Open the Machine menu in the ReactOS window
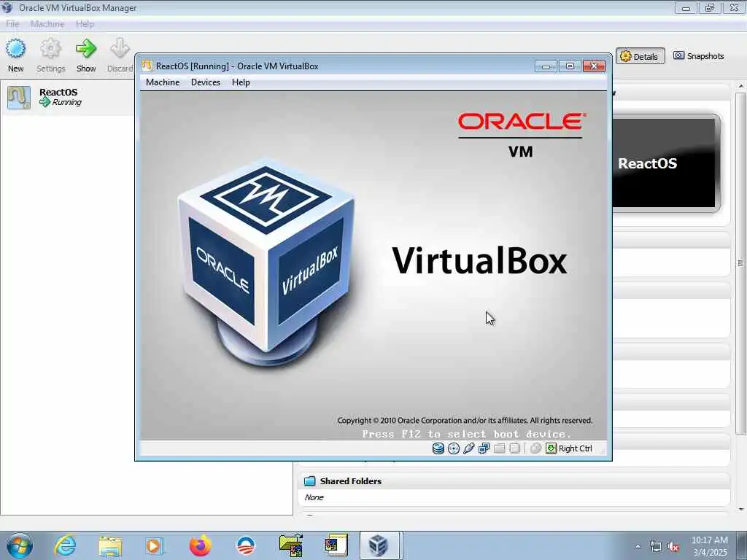Image resolution: width=747 pixels, height=560 pixels. pyautogui.click(x=163, y=82)
